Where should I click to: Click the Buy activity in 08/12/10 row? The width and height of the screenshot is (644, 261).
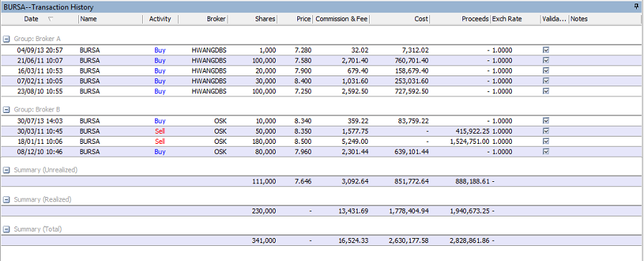160,152
